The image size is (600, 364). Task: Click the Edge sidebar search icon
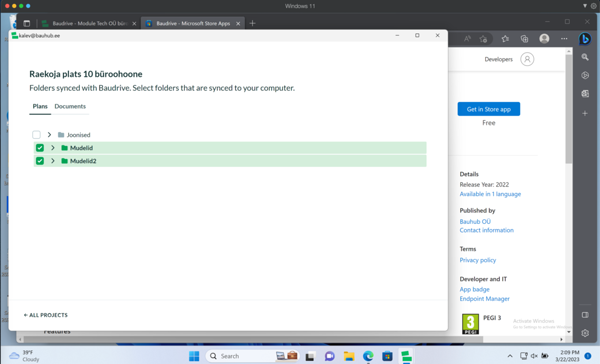585,57
